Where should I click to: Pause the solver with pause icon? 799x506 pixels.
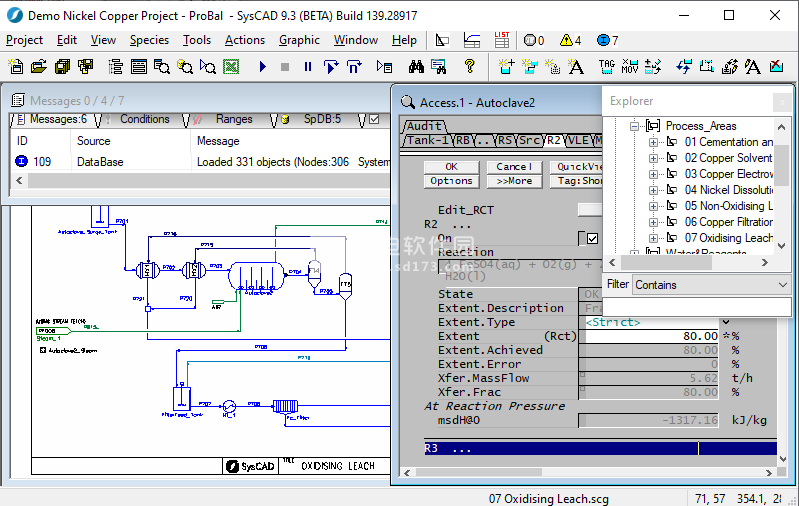[308, 67]
